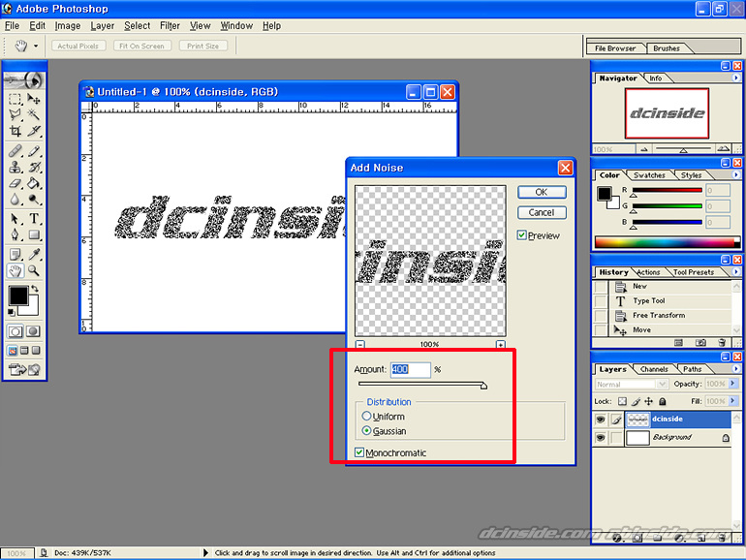Viewport: 746px width, 560px height.
Task: Select the Paint Bucket tool
Action: coord(33,183)
